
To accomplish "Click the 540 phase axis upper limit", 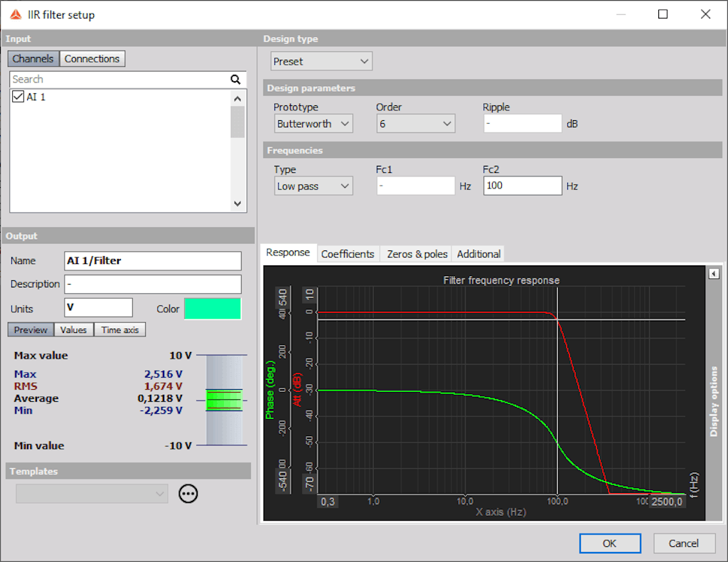I will point(283,297).
